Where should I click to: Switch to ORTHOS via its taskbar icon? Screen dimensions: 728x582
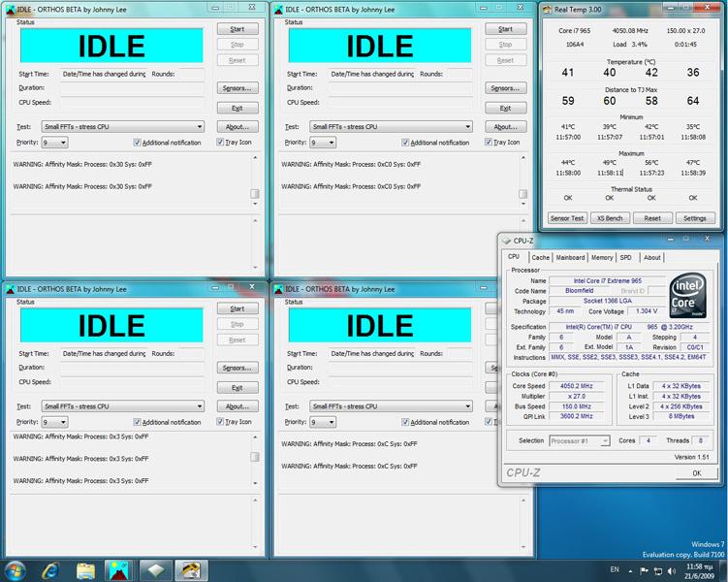pos(119,571)
